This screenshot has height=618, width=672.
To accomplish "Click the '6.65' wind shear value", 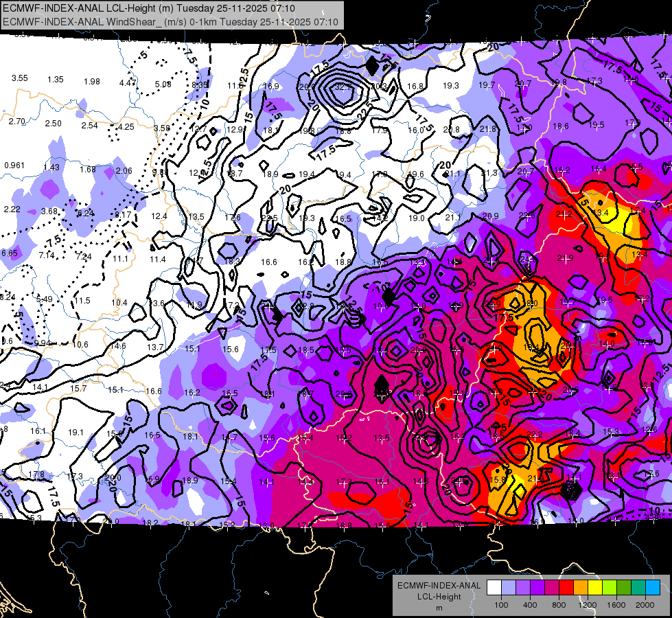I will pos(10,253).
